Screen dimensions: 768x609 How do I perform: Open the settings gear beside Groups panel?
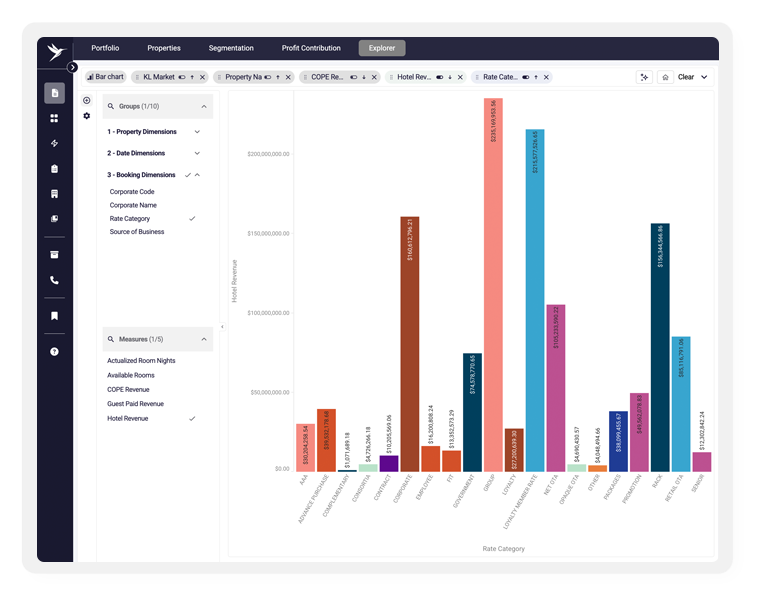87,116
